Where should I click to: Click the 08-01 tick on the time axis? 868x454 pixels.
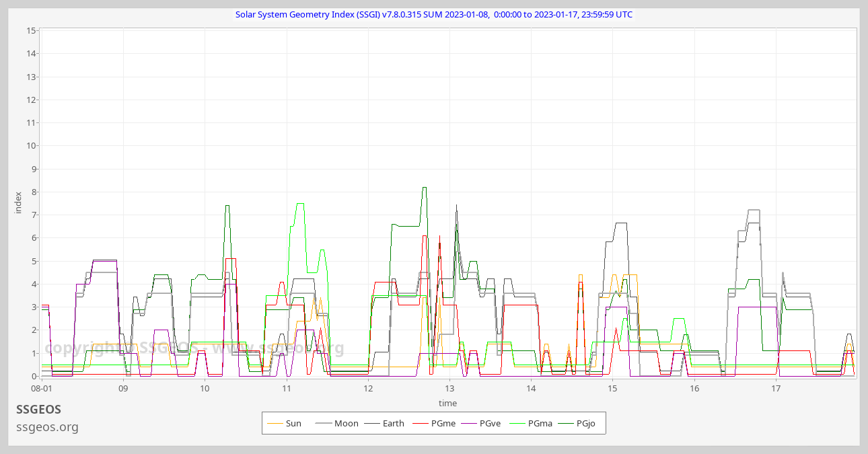pos(42,388)
